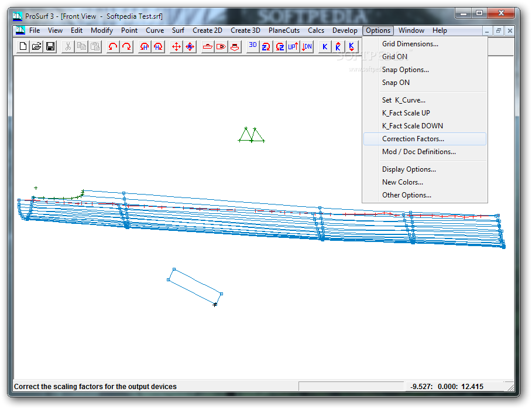Open the Create 2D menu
Viewport: 532px width, 409px height.
point(207,30)
